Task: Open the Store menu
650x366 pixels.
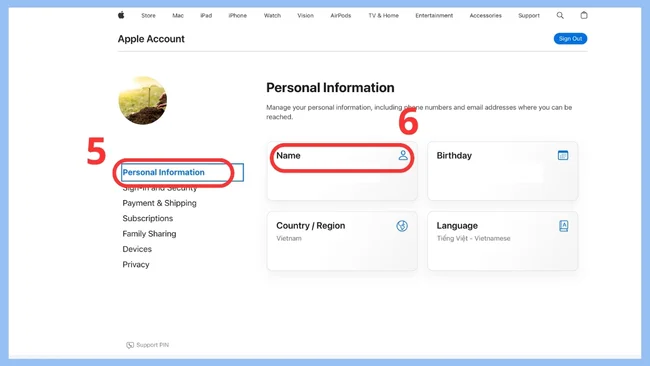Action: (148, 15)
